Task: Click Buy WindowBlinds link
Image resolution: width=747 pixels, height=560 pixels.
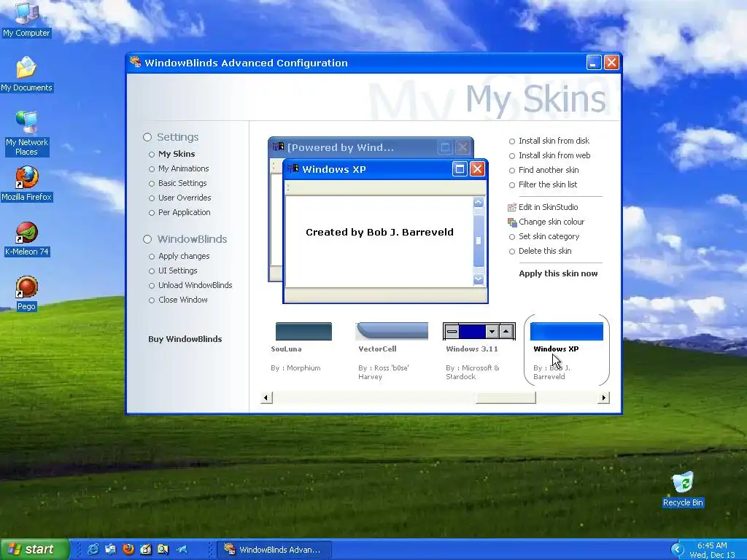Action: [x=185, y=339]
